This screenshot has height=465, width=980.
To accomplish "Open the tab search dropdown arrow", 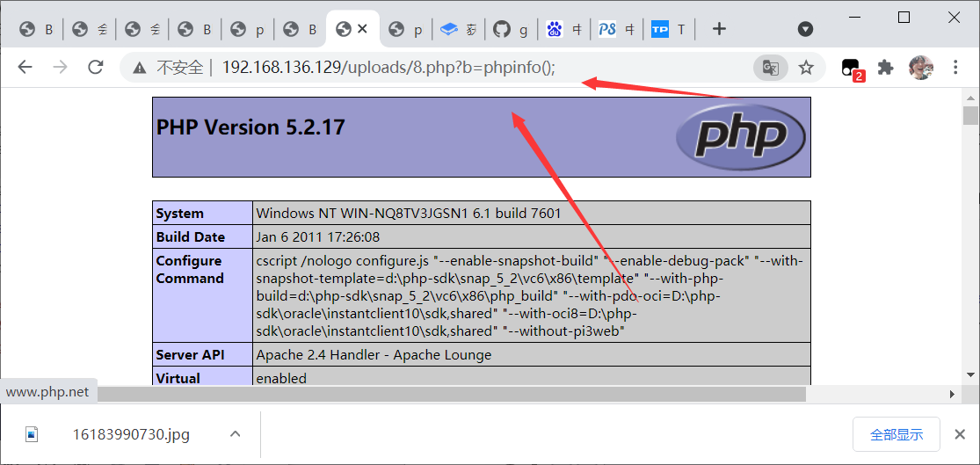I will [x=806, y=29].
